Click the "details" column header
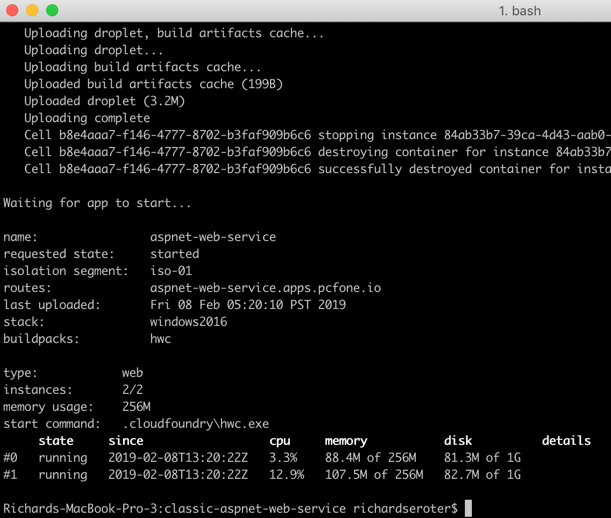Viewport: 611px width, 518px height. (x=566, y=441)
